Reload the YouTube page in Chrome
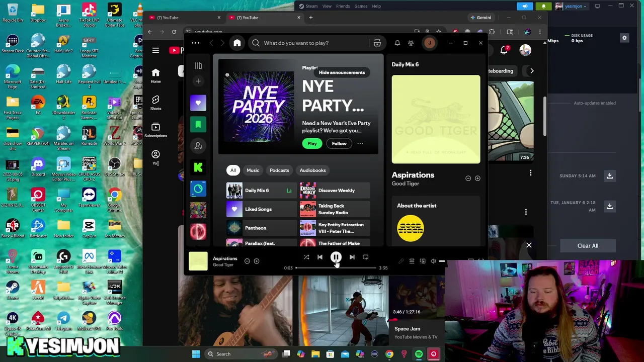Viewport: 644px width, 362px height. point(174,32)
